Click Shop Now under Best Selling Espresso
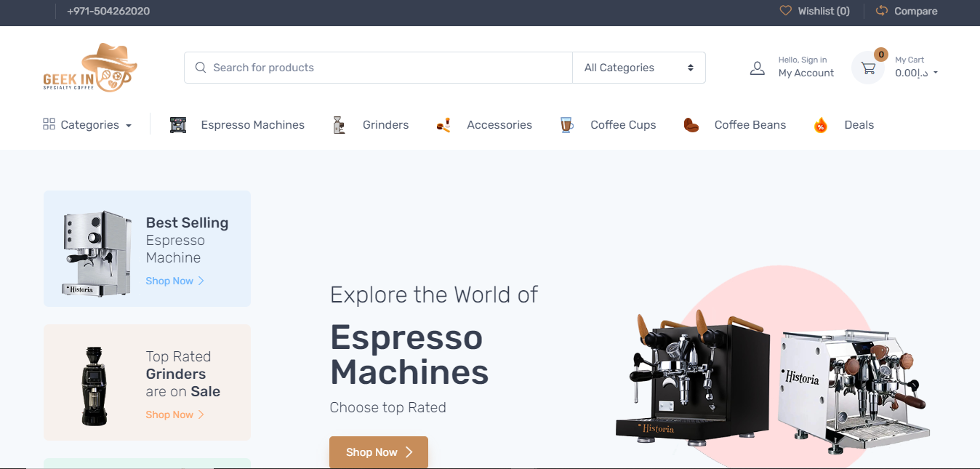Viewport: 980px width, 469px height. point(174,281)
